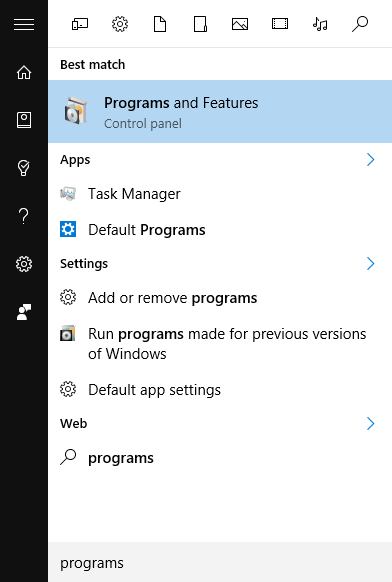
Task: Click the Apps section header
Action: click(x=75, y=160)
